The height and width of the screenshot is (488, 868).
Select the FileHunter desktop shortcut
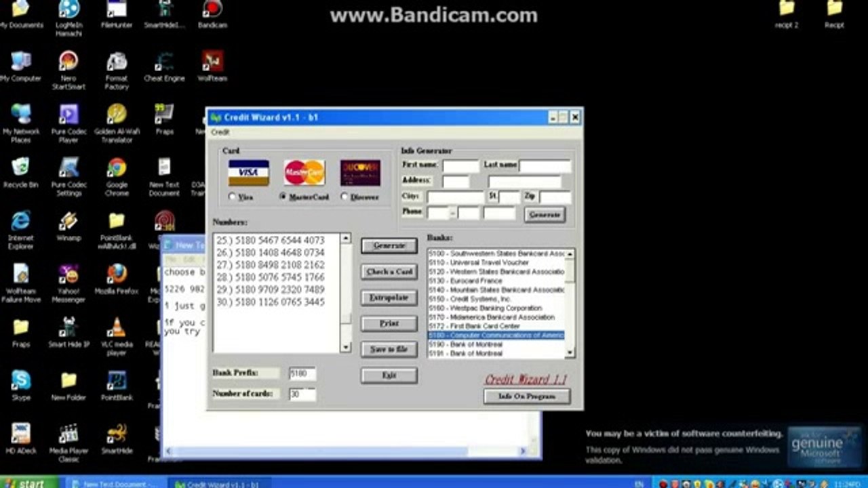click(x=117, y=15)
